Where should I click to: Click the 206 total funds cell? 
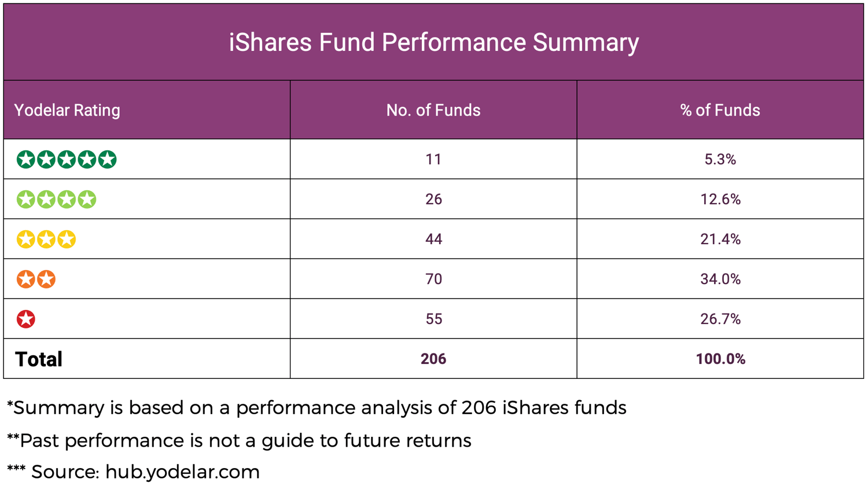pos(433,359)
